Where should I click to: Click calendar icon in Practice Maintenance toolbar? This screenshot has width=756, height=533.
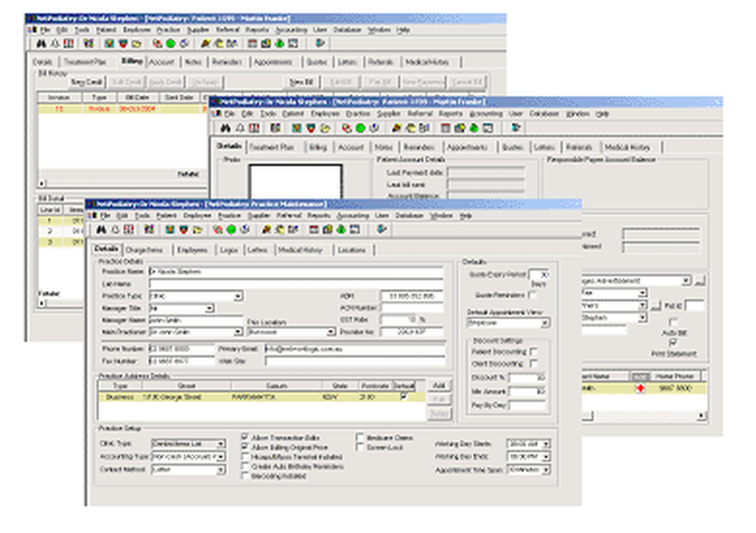point(314,230)
